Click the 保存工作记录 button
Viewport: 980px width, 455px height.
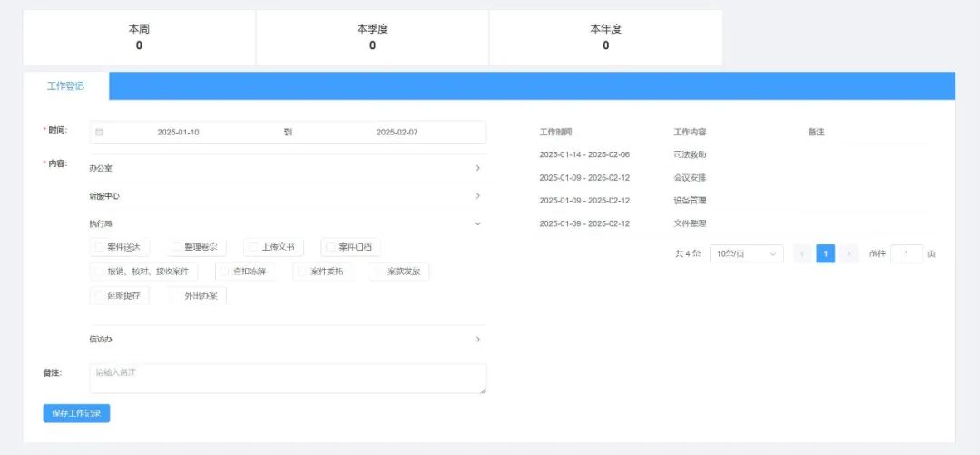[x=76, y=413]
